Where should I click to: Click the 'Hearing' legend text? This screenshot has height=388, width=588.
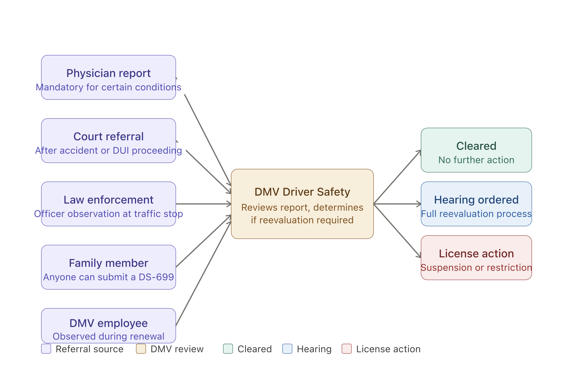pyautogui.click(x=314, y=349)
